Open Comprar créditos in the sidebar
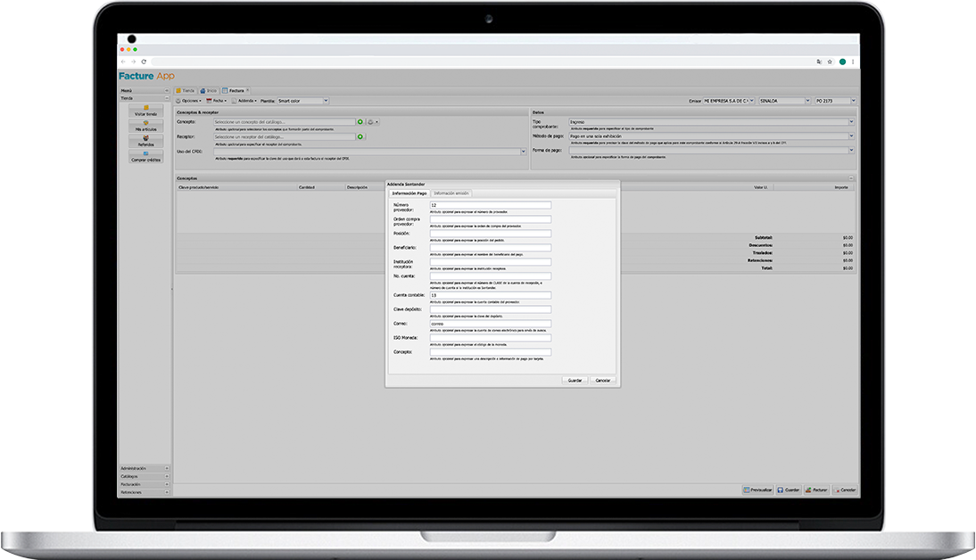This screenshot has height=560, width=976. (145, 157)
